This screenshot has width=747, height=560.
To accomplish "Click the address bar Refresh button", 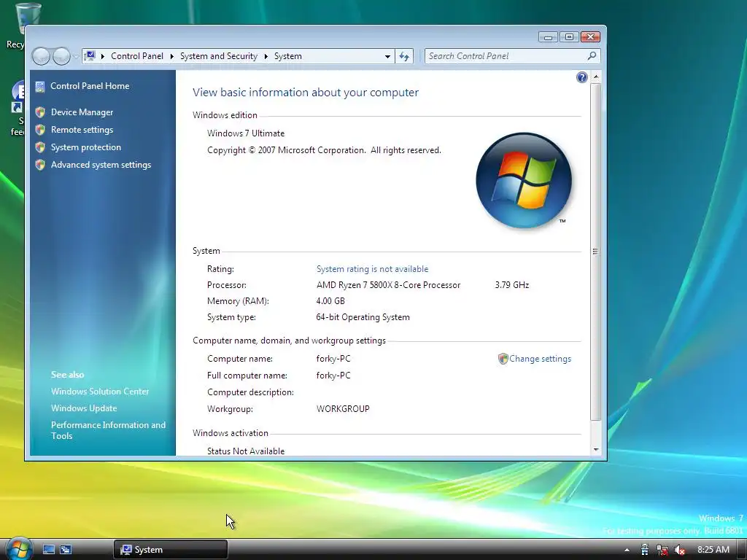I will (x=404, y=56).
